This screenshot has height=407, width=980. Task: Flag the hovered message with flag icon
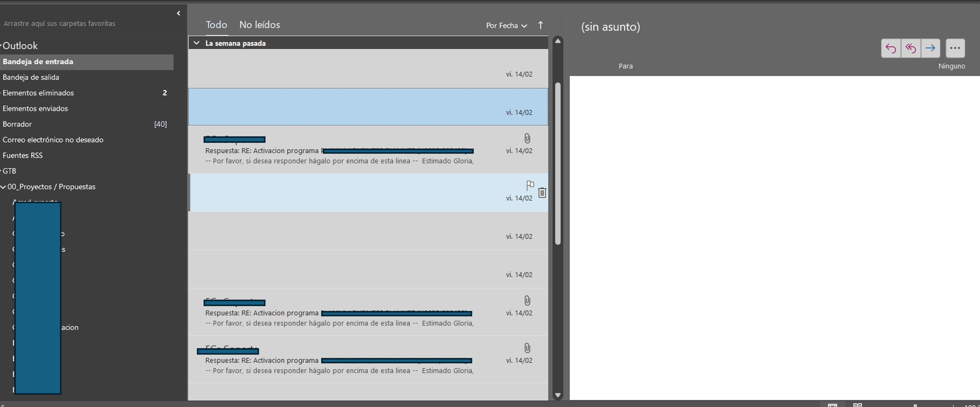tap(530, 185)
